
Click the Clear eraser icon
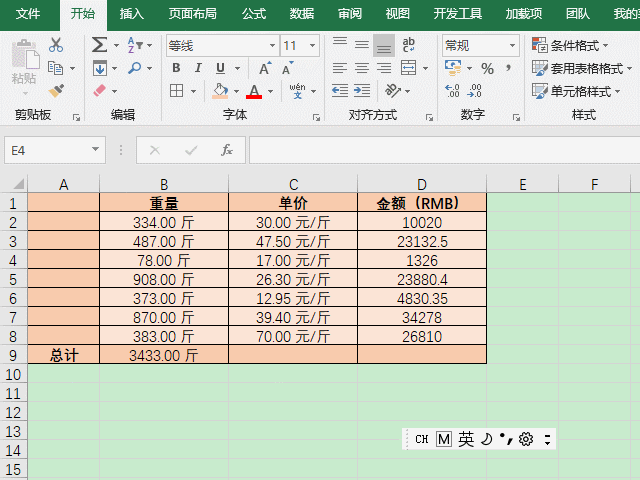tap(100, 91)
